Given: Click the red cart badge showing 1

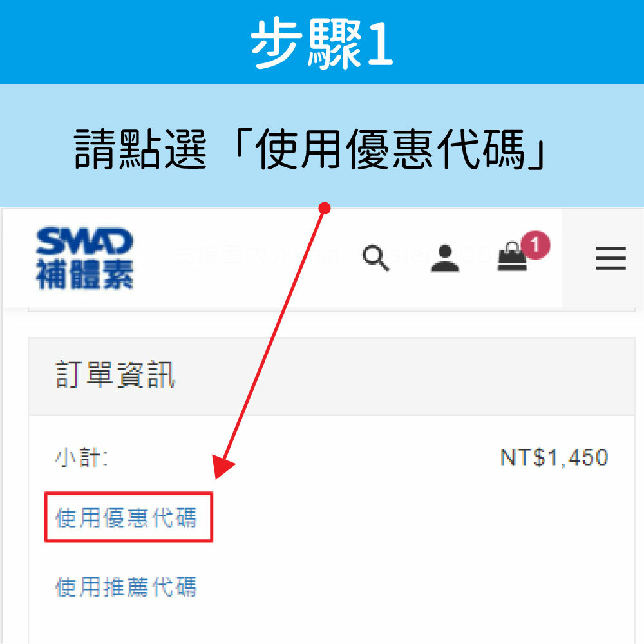Looking at the screenshot, I should (x=536, y=245).
